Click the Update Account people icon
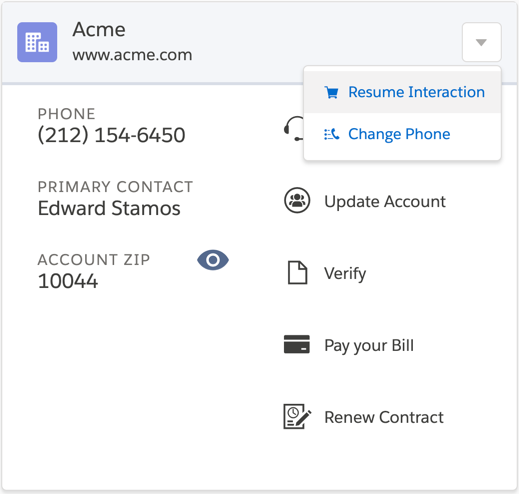Viewport: 519px width, 494px height. (297, 200)
